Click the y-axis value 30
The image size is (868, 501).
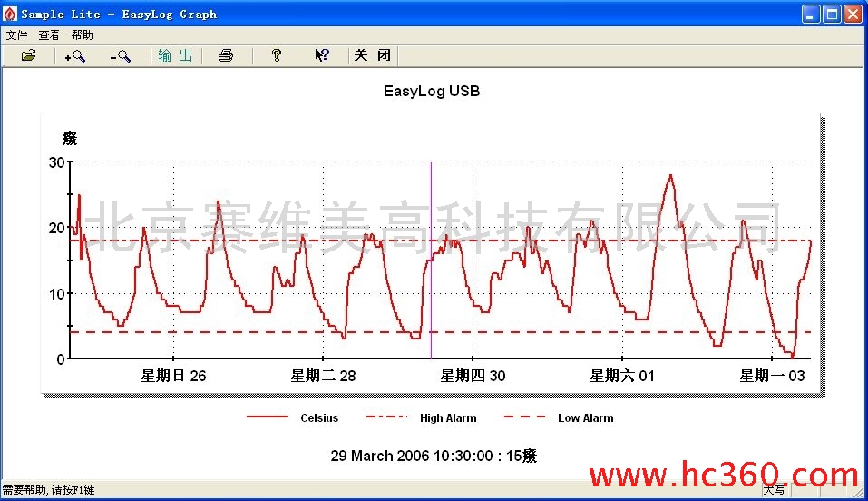(x=56, y=162)
